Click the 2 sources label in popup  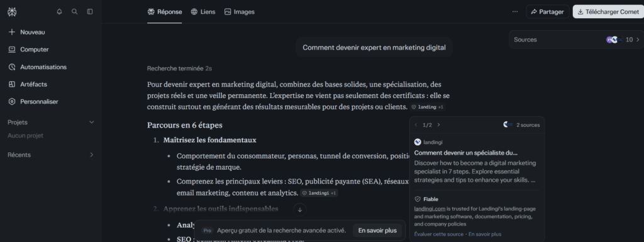528,125
